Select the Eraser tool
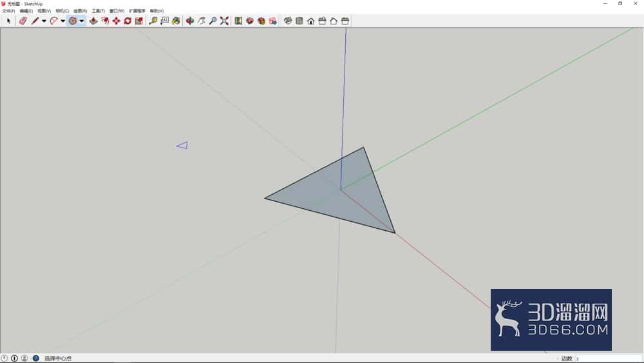 coord(23,21)
